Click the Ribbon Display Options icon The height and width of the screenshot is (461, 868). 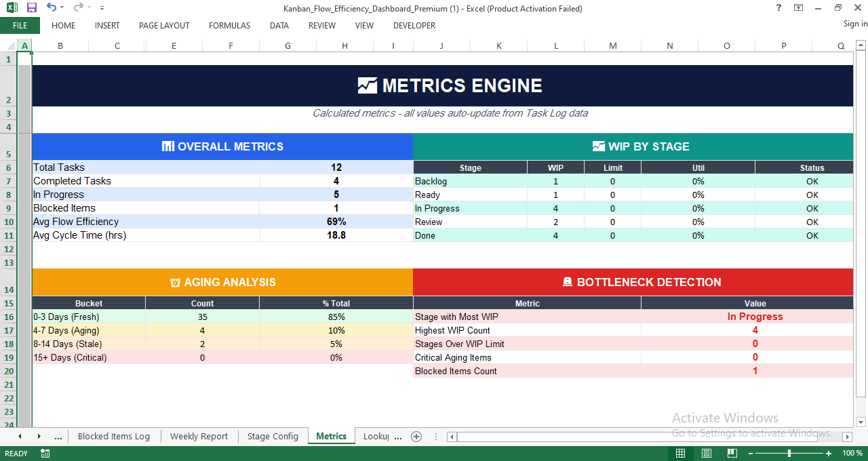coord(798,7)
